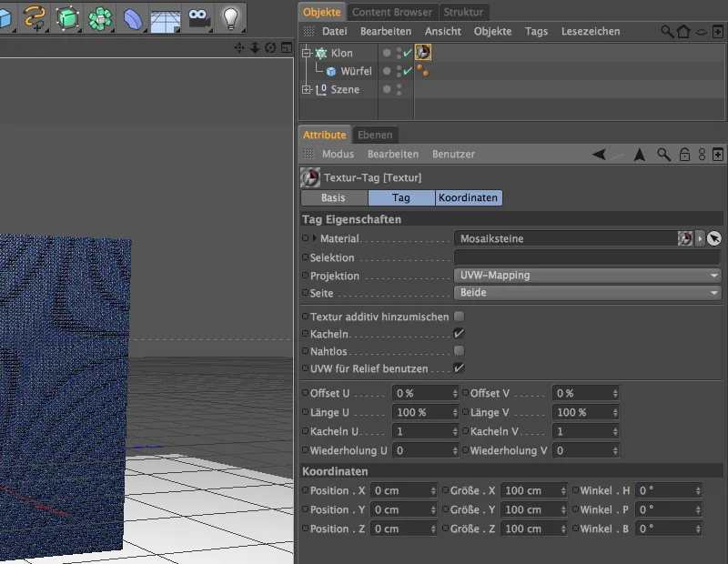Click the Object Manager eye filter icon
Image resolution: width=728 pixels, height=564 pixels.
point(701,32)
